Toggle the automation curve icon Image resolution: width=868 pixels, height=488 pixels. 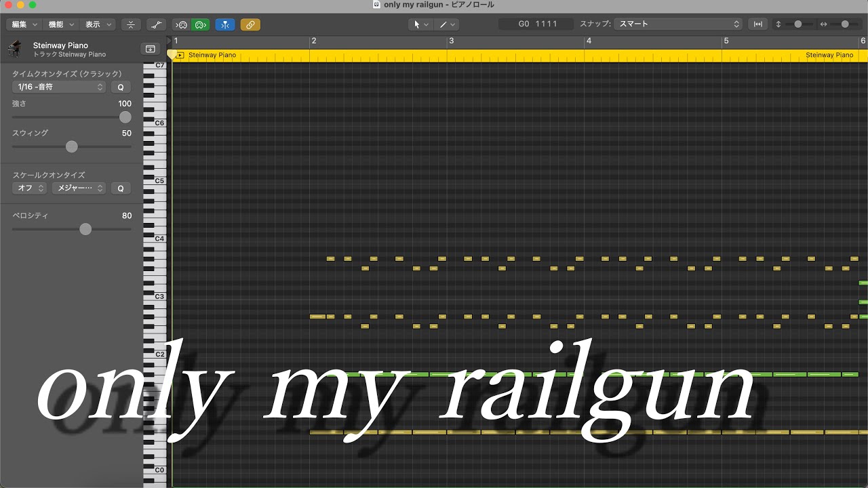156,24
